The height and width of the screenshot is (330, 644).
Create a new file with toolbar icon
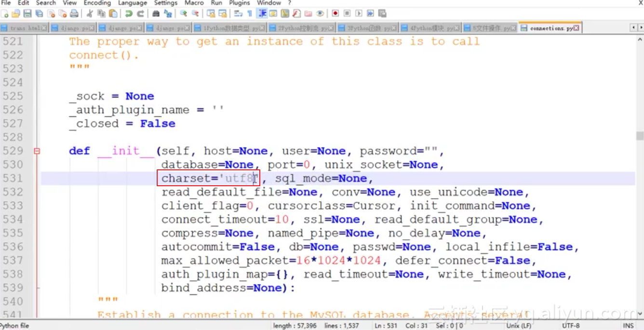(x=4, y=14)
